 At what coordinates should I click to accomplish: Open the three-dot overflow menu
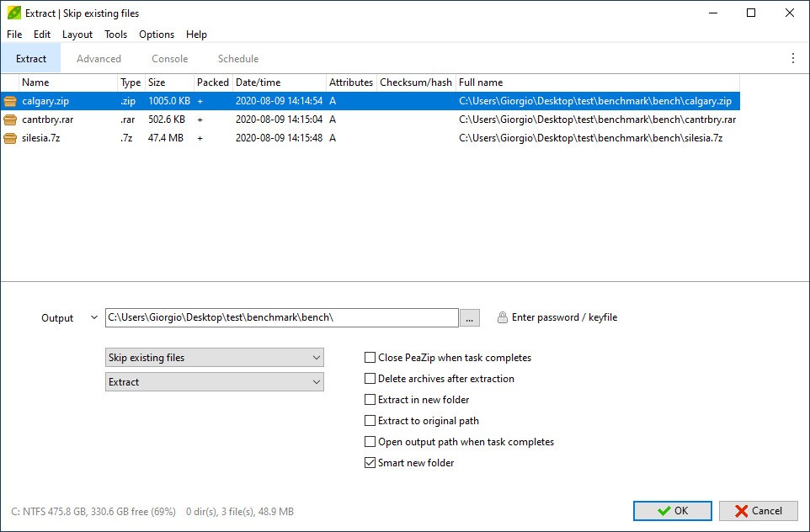(x=793, y=58)
